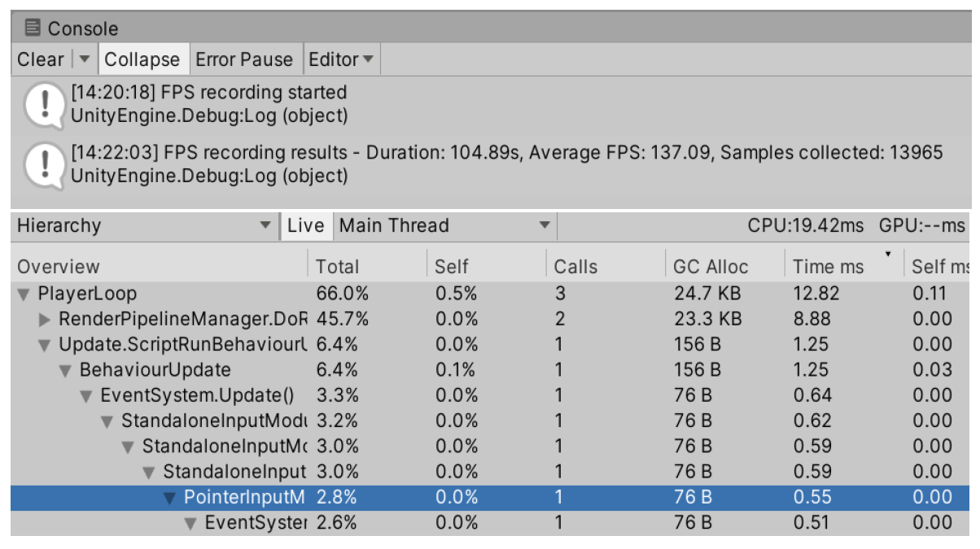
Task: Select the FPS recording results log entry
Action: pyautogui.click(x=505, y=163)
